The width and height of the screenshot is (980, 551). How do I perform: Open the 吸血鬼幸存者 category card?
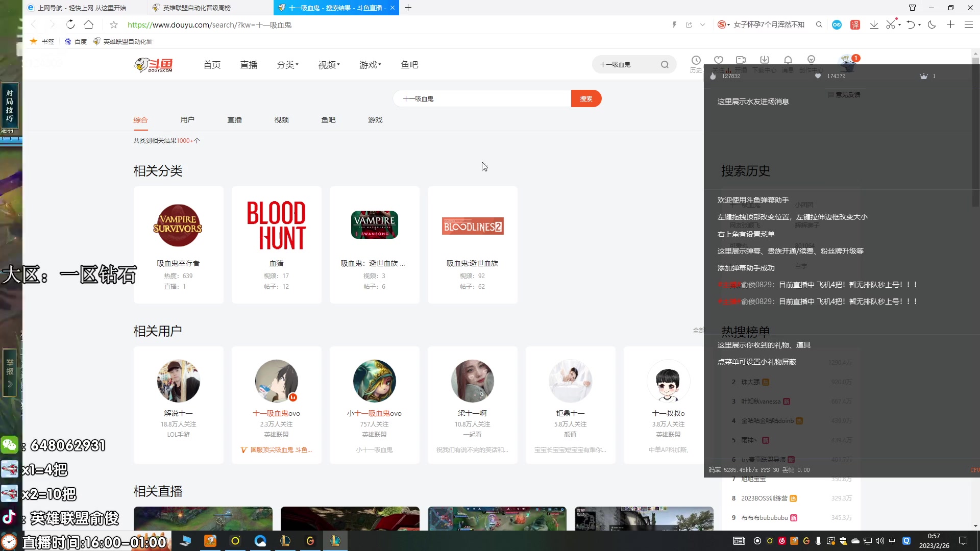[x=178, y=245]
